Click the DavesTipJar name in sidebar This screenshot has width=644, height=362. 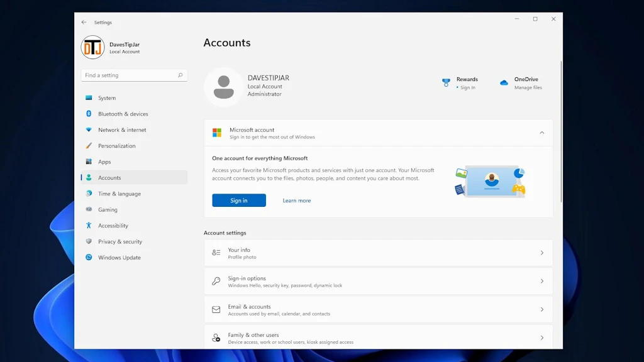coord(125,45)
